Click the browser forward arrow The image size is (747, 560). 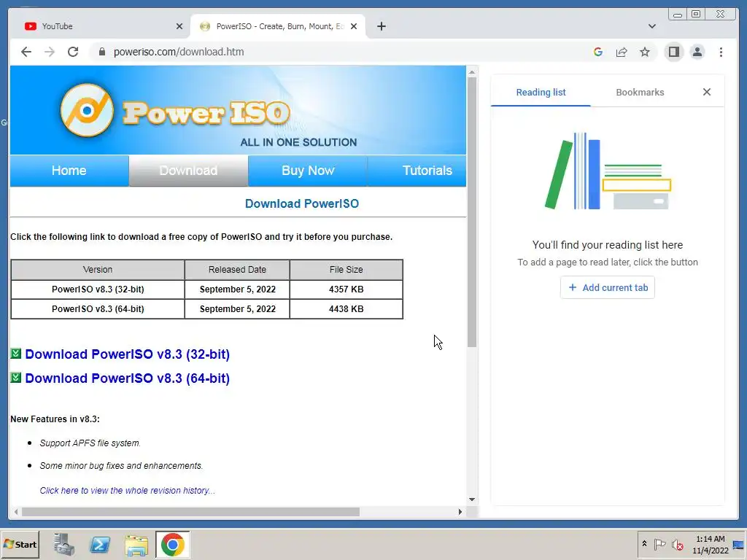(50, 52)
